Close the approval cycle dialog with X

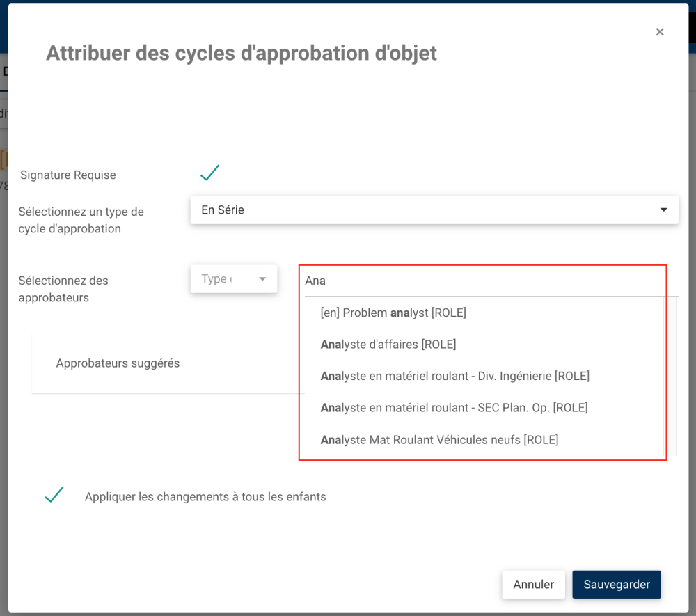click(x=660, y=32)
